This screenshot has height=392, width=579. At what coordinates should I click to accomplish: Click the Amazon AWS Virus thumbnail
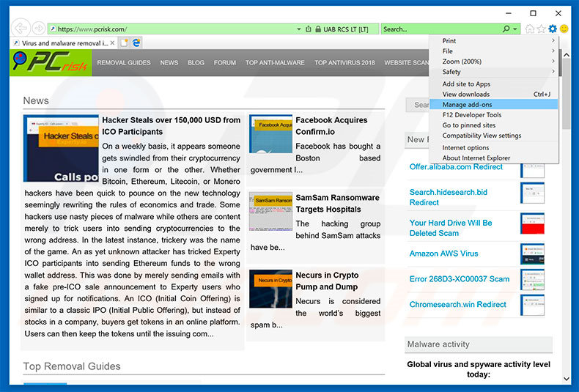(x=533, y=254)
